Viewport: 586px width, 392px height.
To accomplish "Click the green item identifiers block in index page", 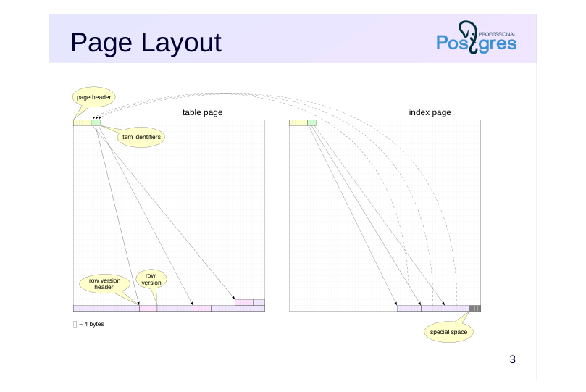I will [312, 123].
